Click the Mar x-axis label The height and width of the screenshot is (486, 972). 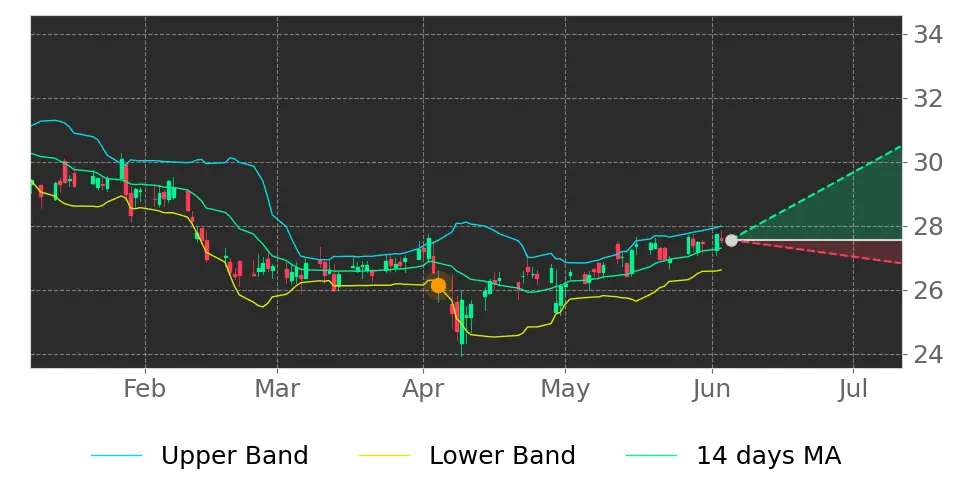[x=277, y=389]
